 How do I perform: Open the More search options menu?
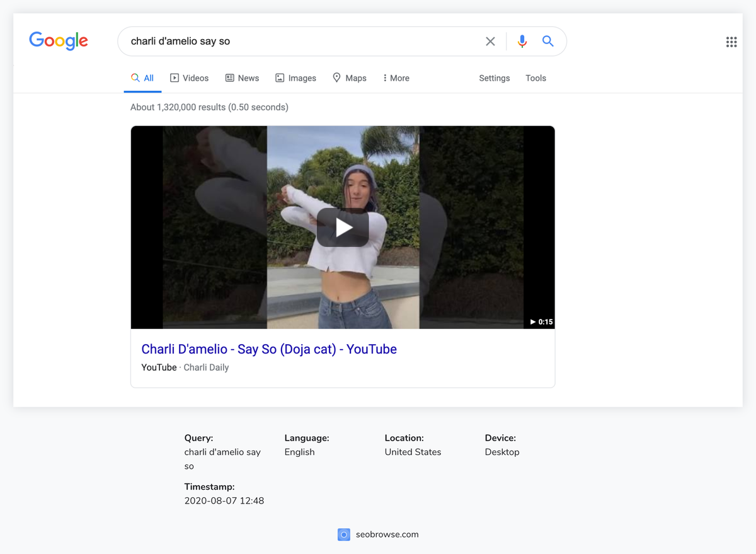[396, 78]
